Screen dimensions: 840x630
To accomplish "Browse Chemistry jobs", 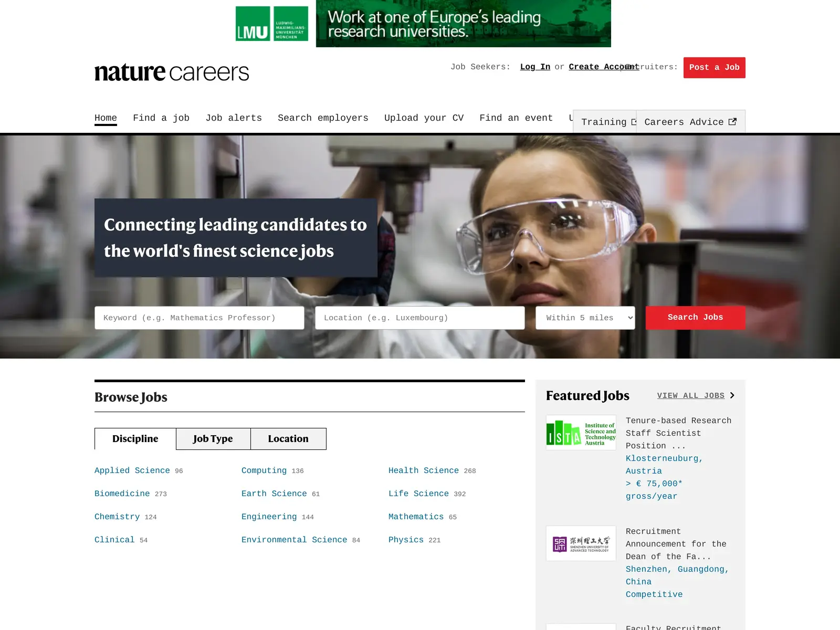I will (x=117, y=517).
